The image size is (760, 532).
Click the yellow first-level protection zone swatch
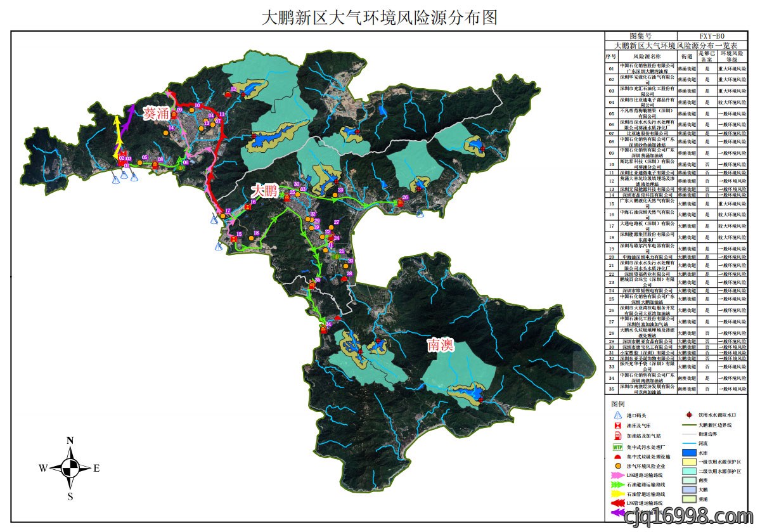[689, 462]
